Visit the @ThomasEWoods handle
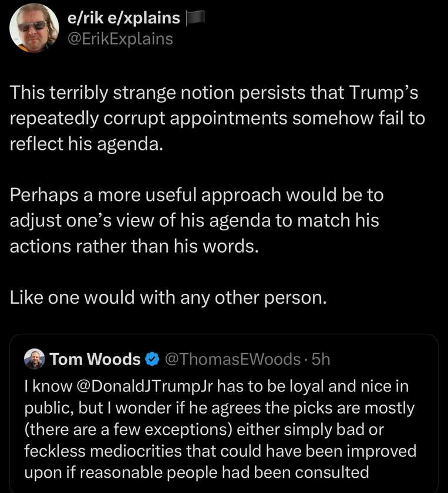 pos(233,359)
